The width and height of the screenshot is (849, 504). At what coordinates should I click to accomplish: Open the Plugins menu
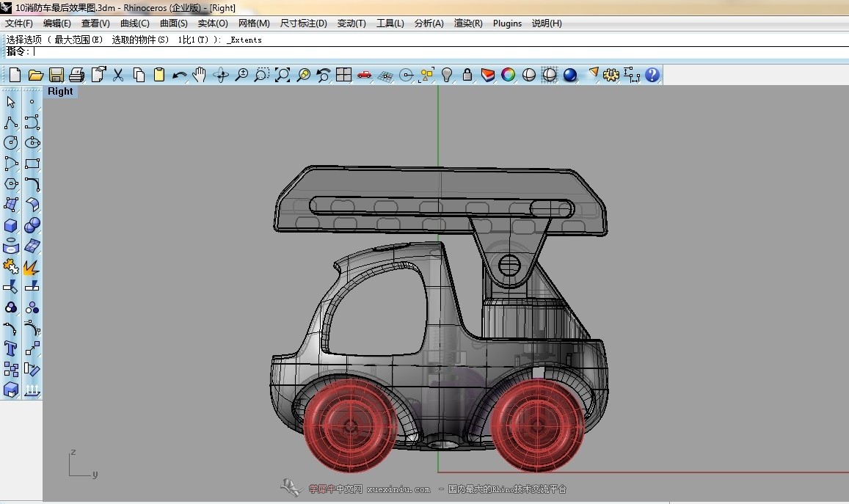click(507, 23)
